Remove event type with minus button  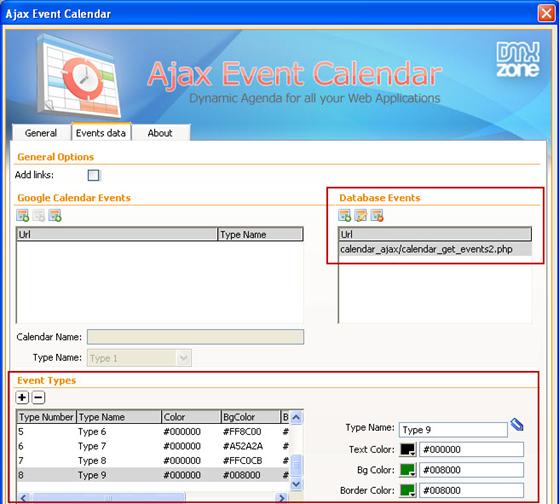[39, 397]
